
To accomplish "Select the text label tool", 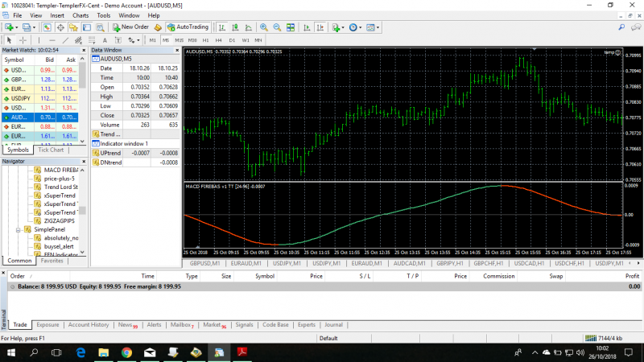I will click(118, 39).
